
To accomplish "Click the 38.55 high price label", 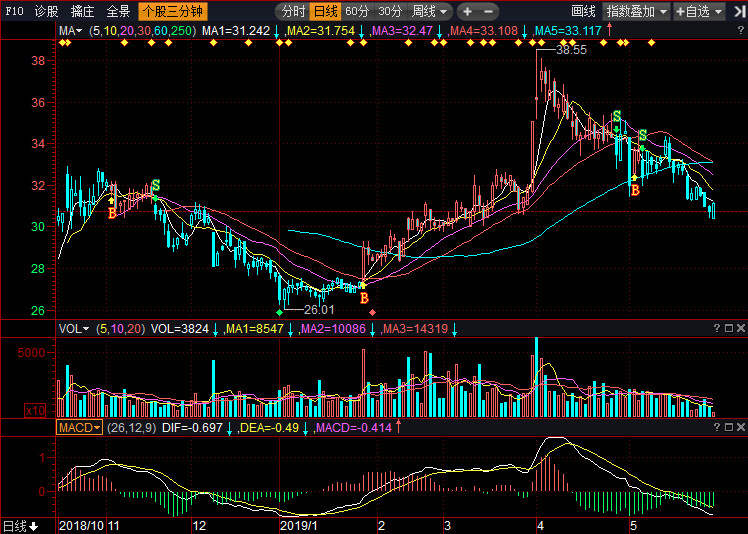I will [x=571, y=50].
